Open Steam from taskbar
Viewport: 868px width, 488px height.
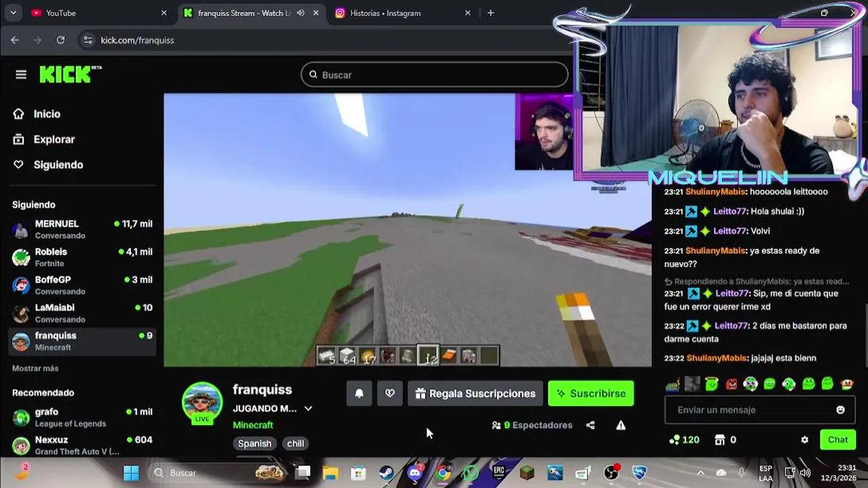click(x=387, y=472)
